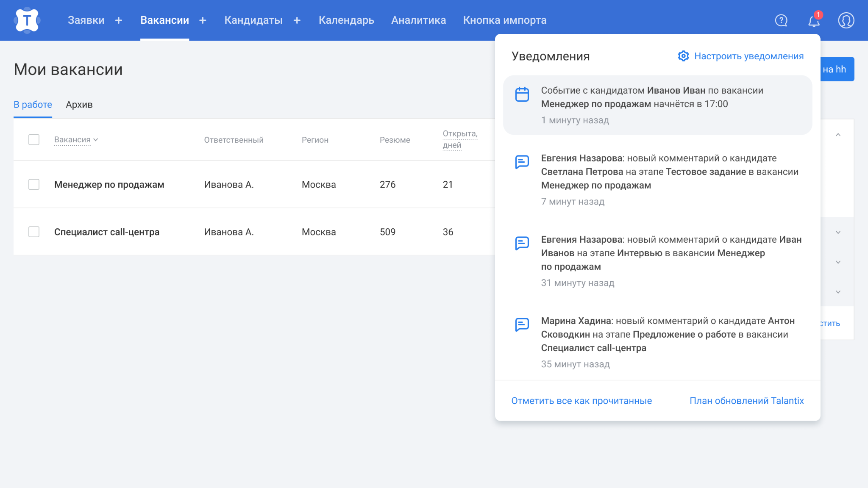Click the Talantix logo icon

27,20
